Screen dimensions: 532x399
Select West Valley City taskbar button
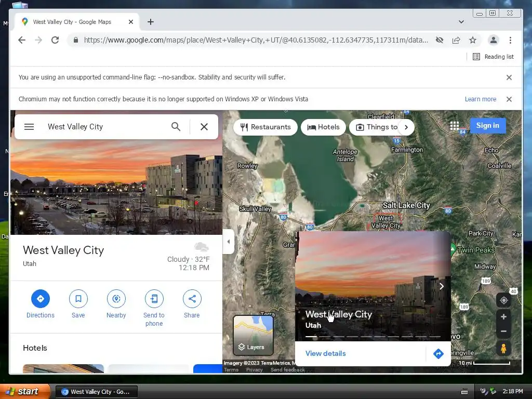pyautogui.click(x=96, y=392)
